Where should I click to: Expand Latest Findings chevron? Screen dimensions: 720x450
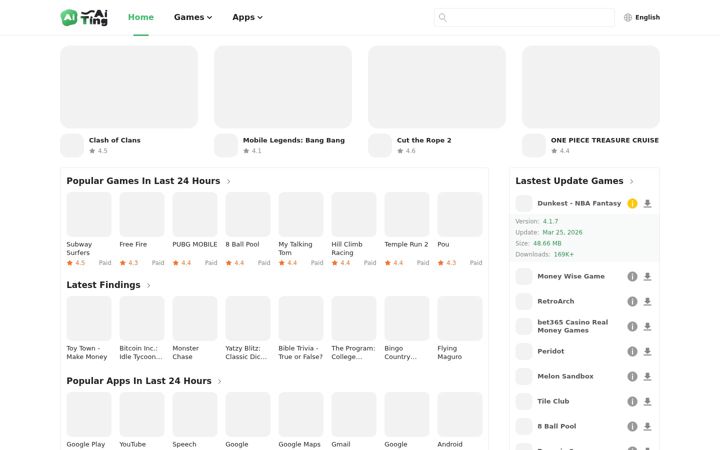[x=148, y=286]
